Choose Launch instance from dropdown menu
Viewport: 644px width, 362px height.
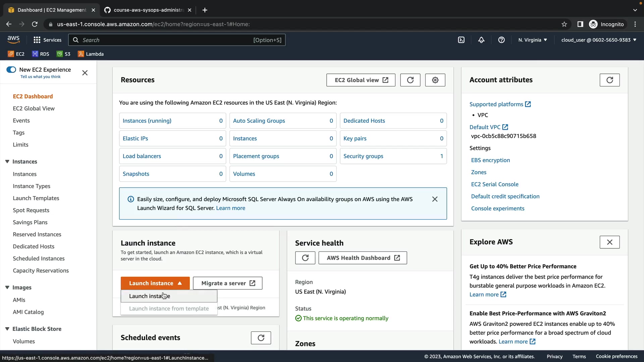(150, 296)
